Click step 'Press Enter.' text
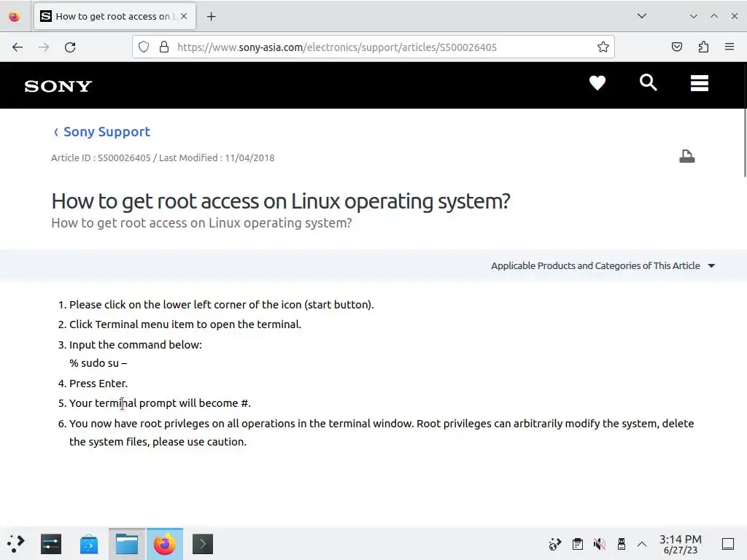 (x=98, y=384)
